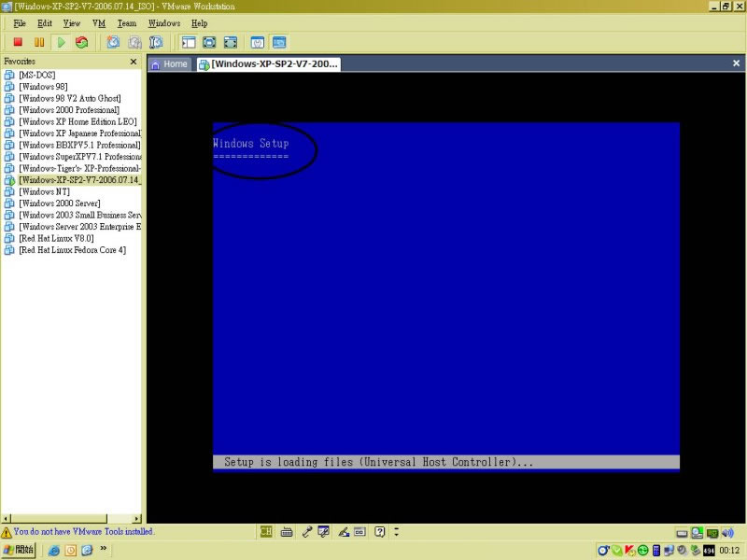Click the VM hard disk status icon
Image resolution: width=747 pixels, height=560 pixels.
pos(683,533)
